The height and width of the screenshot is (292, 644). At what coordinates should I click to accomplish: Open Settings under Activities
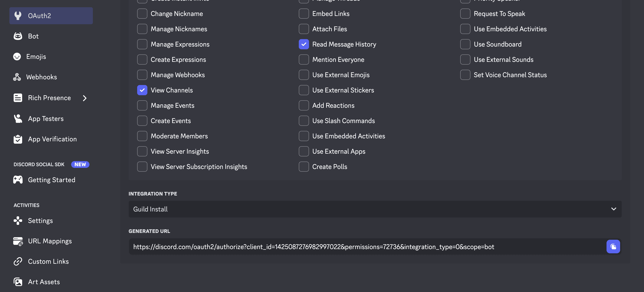coord(40,221)
